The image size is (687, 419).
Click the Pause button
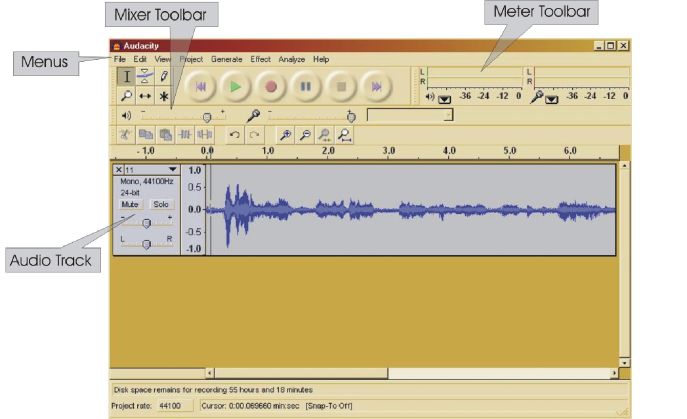(x=306, y=86)
